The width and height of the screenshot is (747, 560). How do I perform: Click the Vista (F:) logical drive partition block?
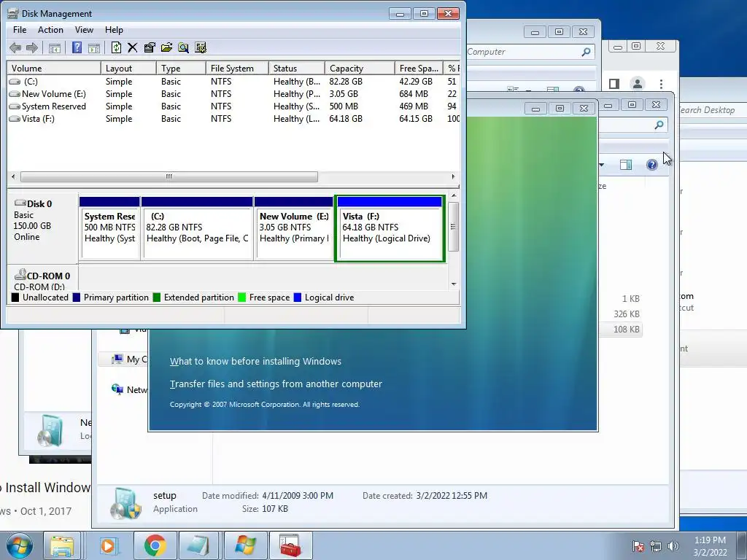(390, 228)
